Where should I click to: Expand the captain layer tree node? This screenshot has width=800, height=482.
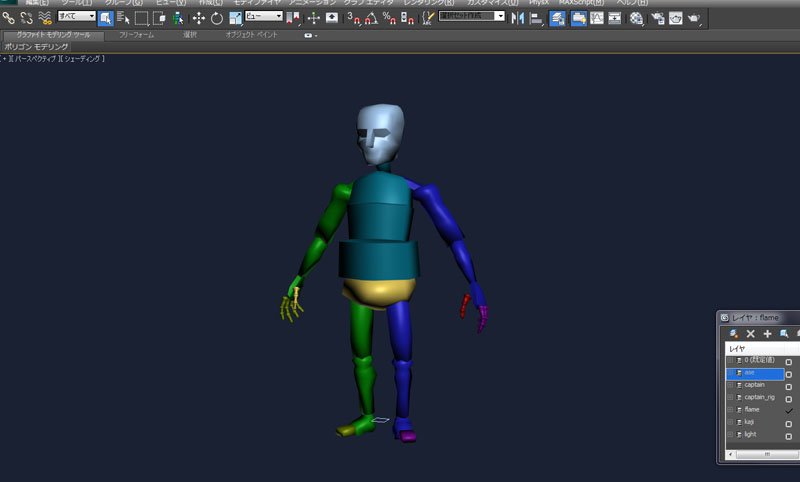[731, 385]
